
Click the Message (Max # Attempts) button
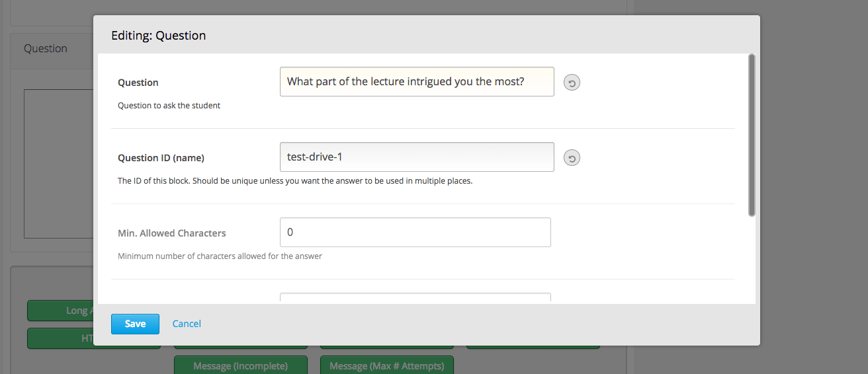coord(387,366)
